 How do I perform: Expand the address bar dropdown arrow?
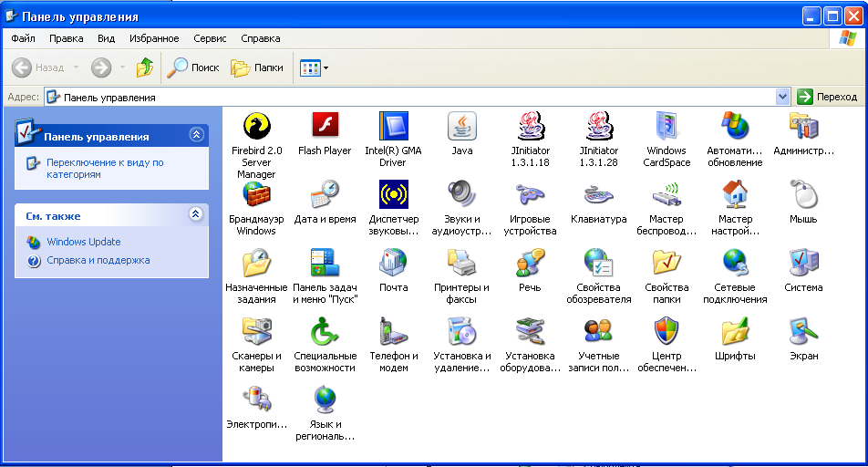(782, 97)
